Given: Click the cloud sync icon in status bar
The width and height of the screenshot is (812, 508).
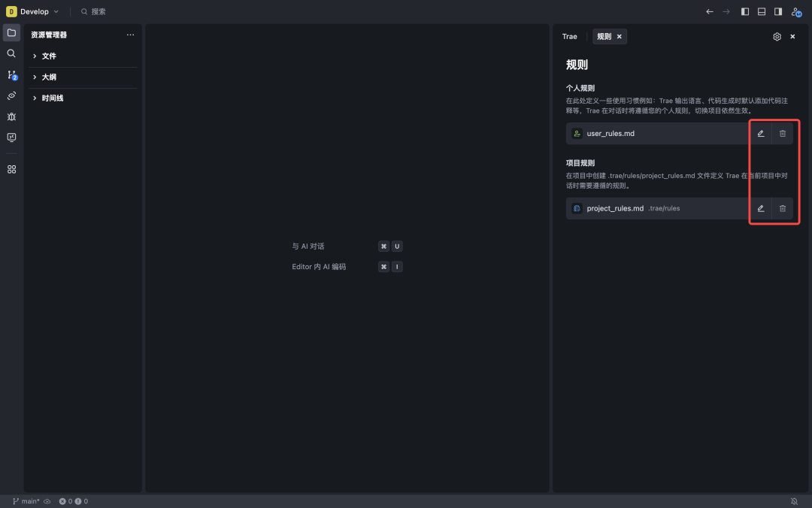Looking at the screenshot, I should coord(47,501).
